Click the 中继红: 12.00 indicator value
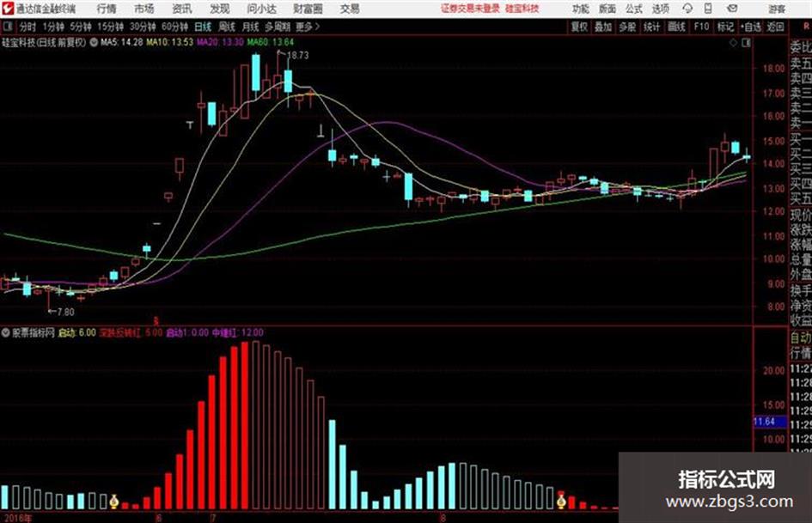This screenshot has height=523, width=812. tap(238, 332)
